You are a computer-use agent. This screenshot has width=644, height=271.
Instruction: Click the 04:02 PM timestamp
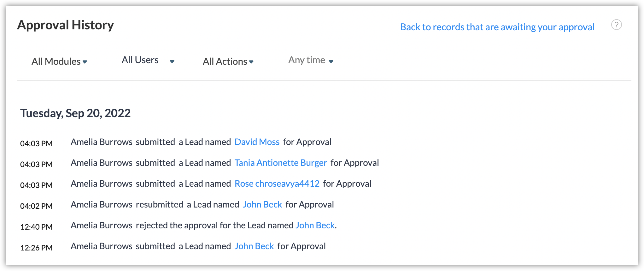[x=36, y=206]
